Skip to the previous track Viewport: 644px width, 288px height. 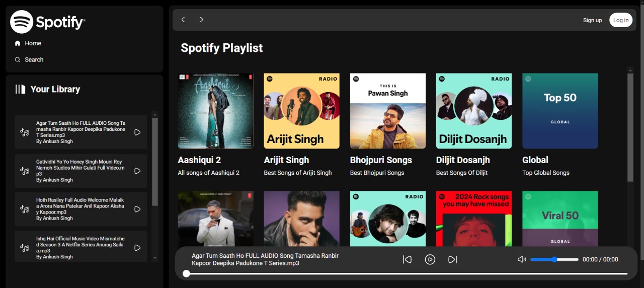click(407, 259)
